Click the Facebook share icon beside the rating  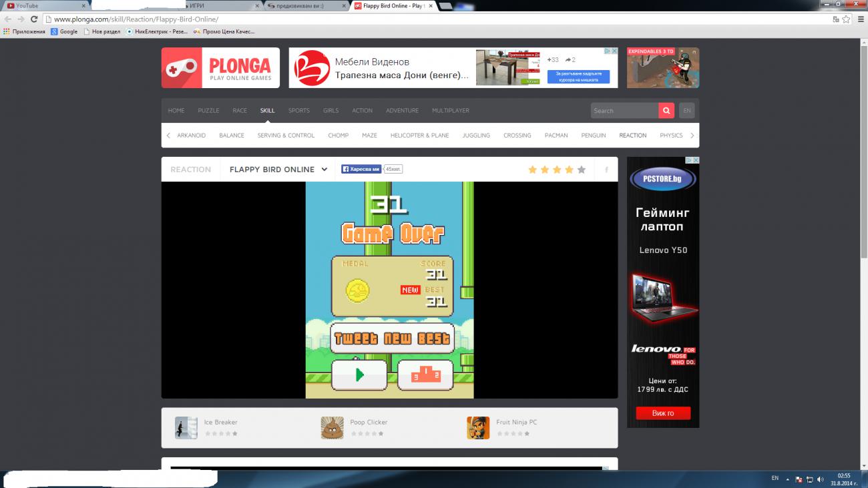click(x=606, y=170)
